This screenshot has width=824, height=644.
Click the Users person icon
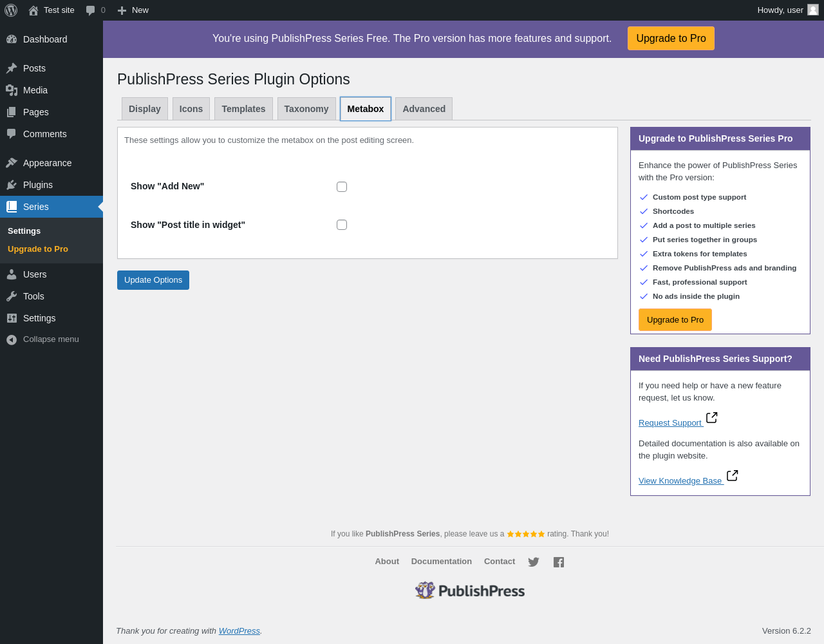tap(12, 274)
